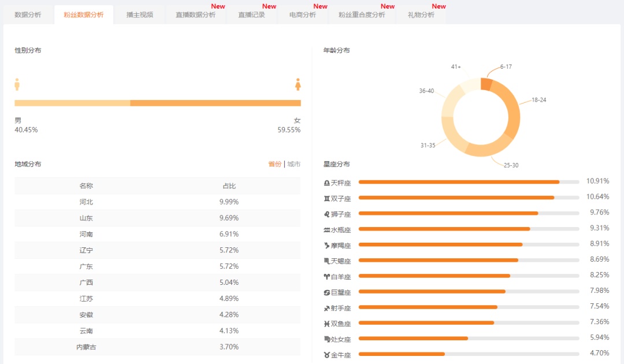This screenshot has width=624, height=364.
Task: Click the Scorpio 天蝎座 zodiac symbol
Action: pos(326,261)
